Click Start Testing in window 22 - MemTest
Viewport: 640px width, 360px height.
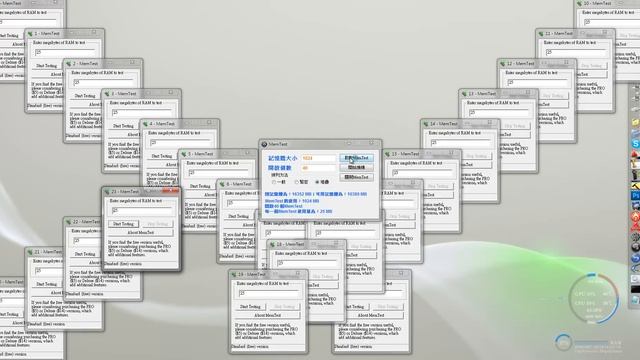coord(85,254)
